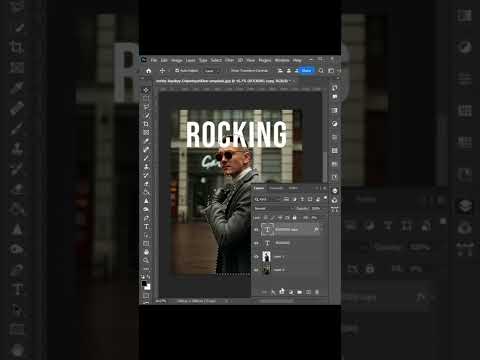The height and width of the screenshot is (360, 480).
Task: Click the canvas vertical scrollbar
Action: click(x=325, y=167)
